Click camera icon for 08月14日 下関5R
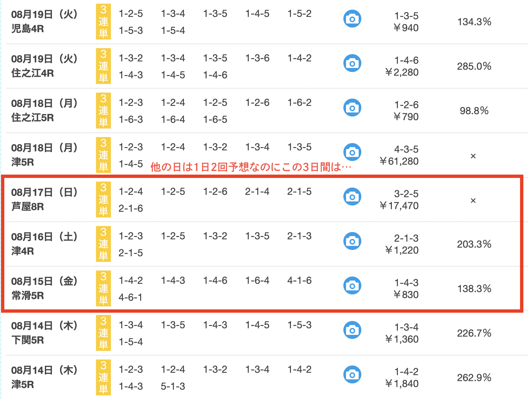The height and width of the screenshot is (399, 532). (352, 330)
